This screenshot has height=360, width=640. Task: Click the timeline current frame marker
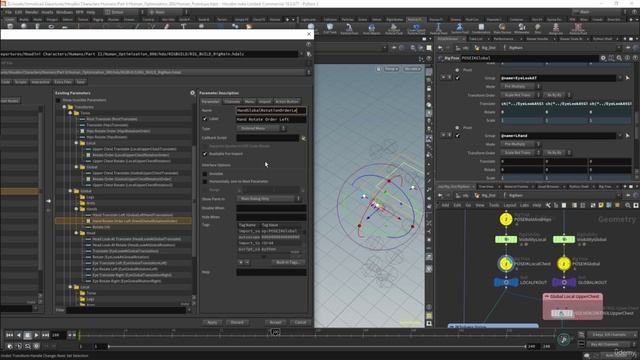pyautogui.click(x=276, y=333)
